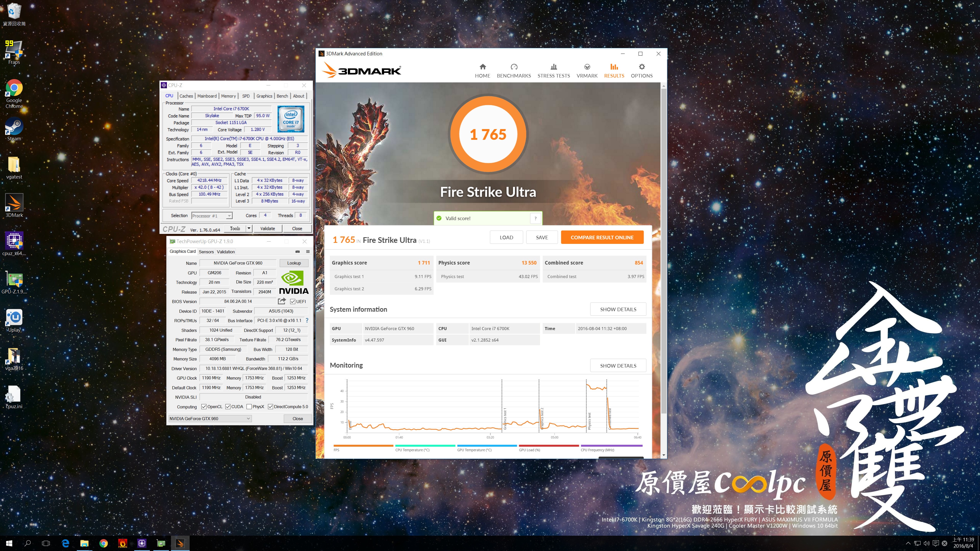The width and height of the screenshot is (980, 551).
Task: Show details for System information
Action: tap(618, 309)
